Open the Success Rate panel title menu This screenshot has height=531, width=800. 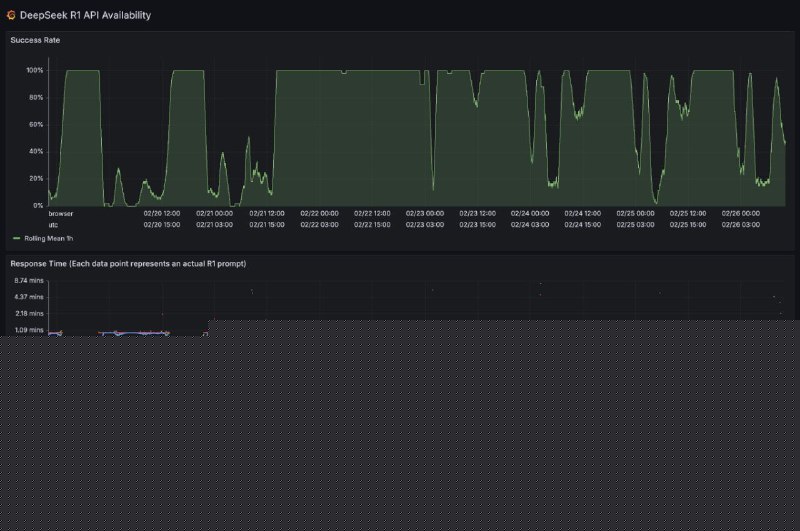35,40
